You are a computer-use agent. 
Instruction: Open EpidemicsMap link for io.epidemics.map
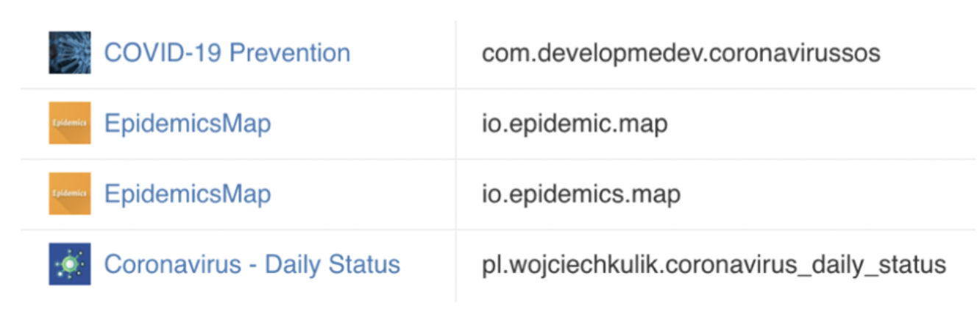[188, 194]
